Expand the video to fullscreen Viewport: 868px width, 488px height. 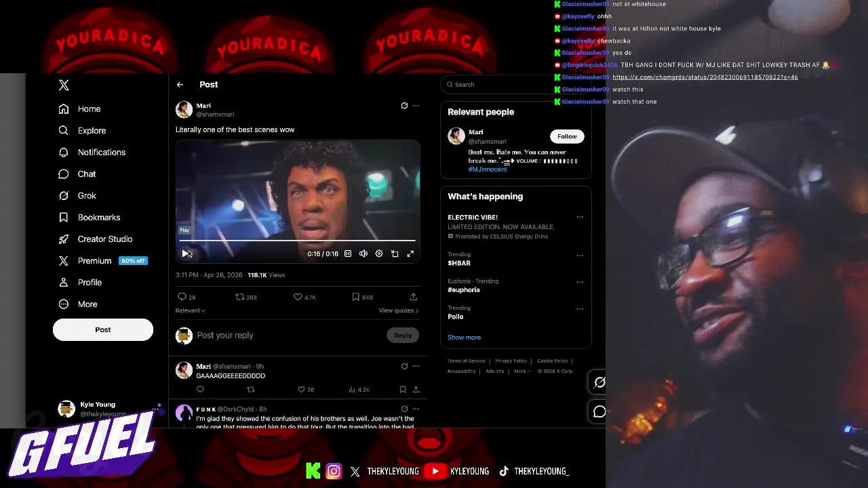(410, 253)
